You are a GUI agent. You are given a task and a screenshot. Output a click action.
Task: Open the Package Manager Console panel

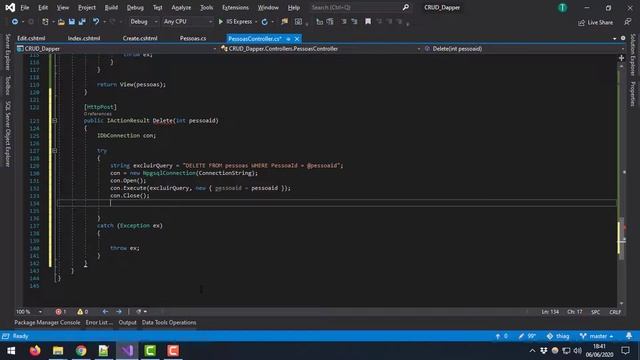pyautogui.click(x=47, y=322)
